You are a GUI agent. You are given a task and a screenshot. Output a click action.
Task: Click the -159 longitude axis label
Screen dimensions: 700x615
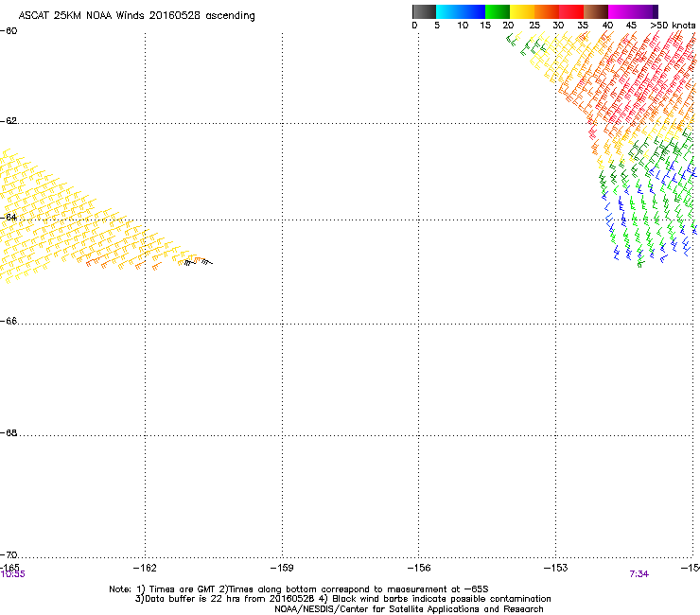click(282, 568)
